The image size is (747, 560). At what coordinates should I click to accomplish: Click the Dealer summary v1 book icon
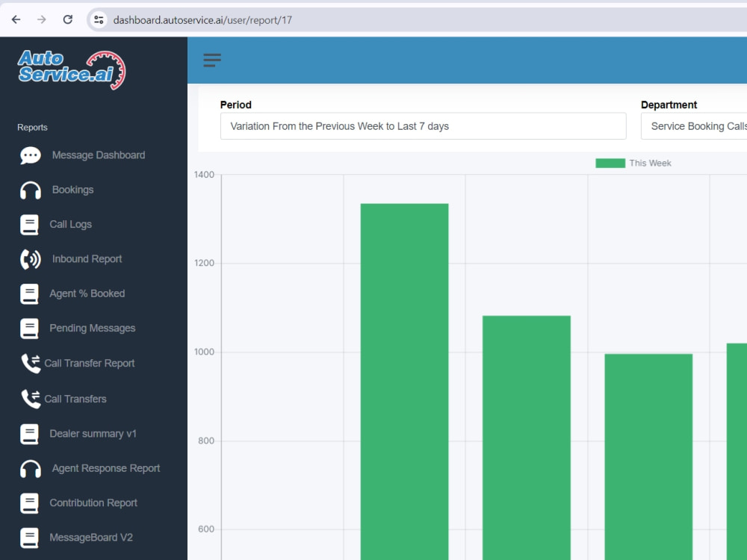(x=30, y=434)
